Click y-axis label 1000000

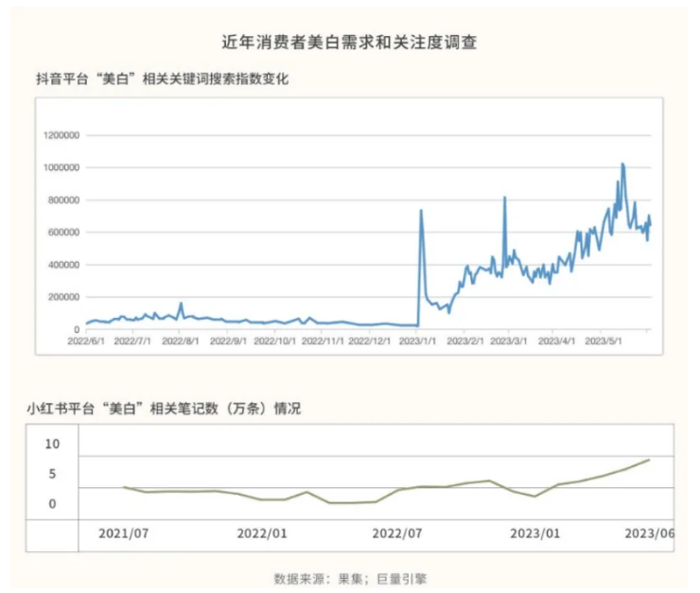pos(61,167)
